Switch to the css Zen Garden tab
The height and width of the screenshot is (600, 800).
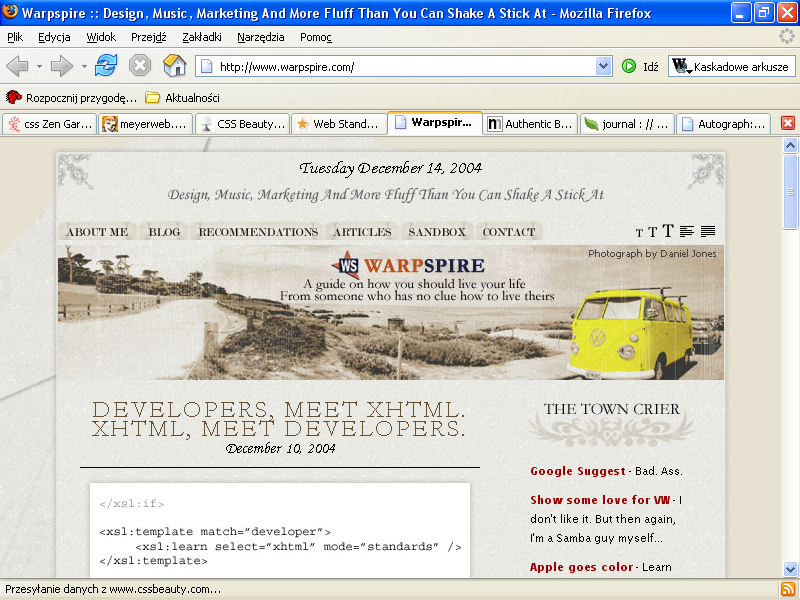pos(49,124)
